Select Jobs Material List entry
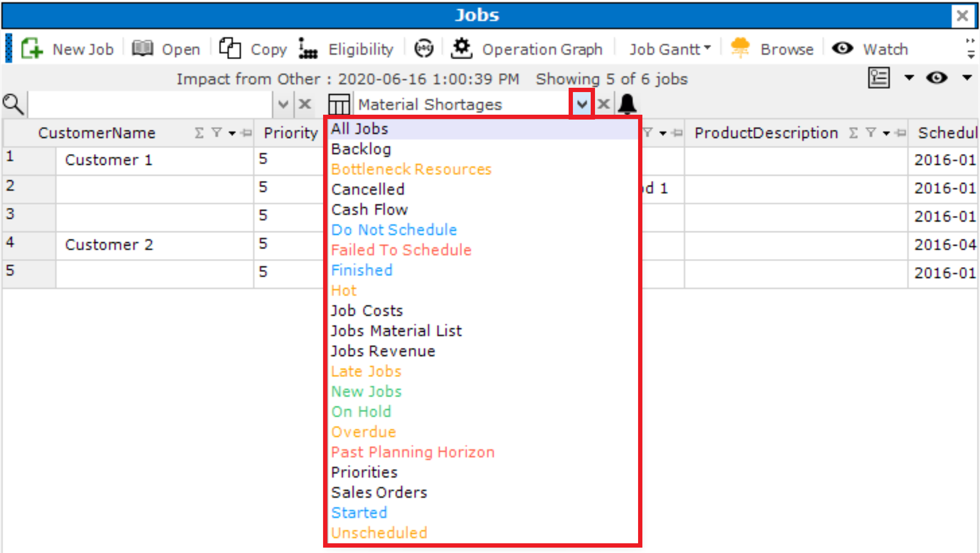 (483, 331)
